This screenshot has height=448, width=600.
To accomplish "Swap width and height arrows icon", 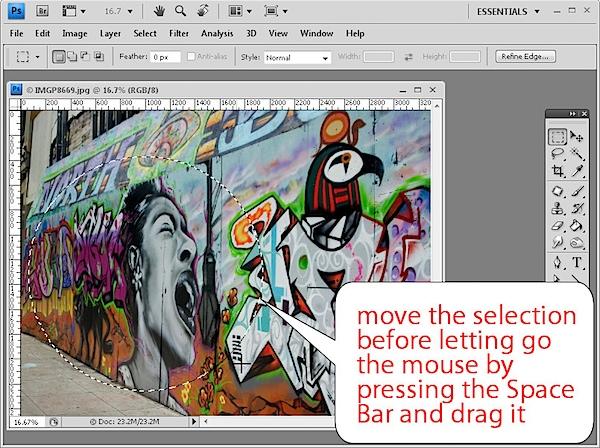I will click(408, 57).
